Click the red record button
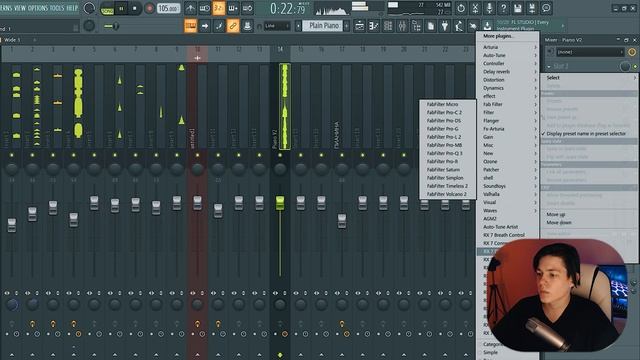Viewport: 640px width, 360px height. [149, 8]
